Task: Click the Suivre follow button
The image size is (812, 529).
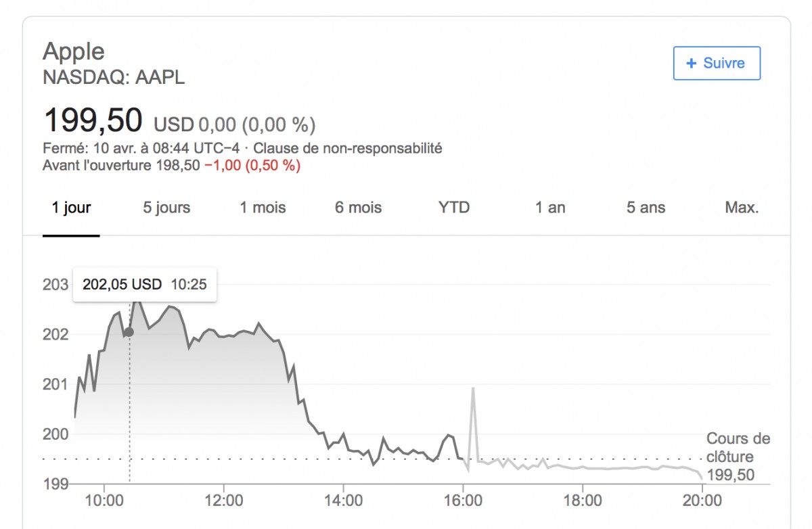Action: tap(717, 64)
